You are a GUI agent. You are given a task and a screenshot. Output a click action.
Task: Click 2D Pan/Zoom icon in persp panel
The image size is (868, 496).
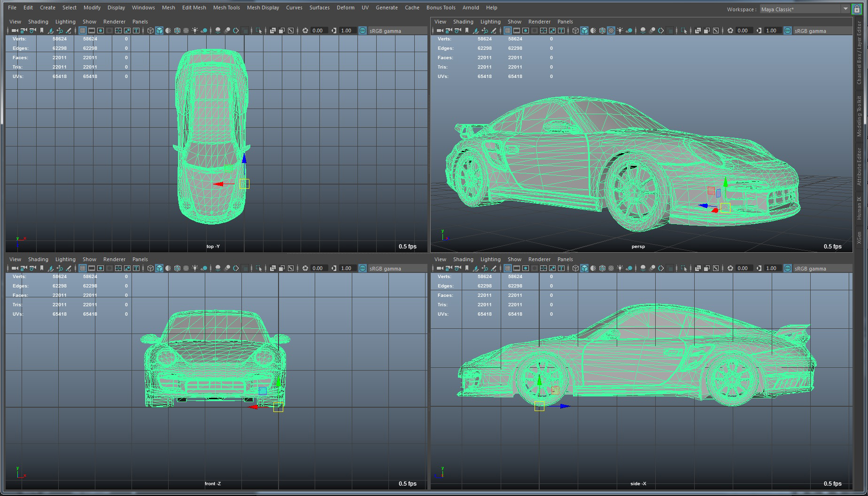coord(485,31)
